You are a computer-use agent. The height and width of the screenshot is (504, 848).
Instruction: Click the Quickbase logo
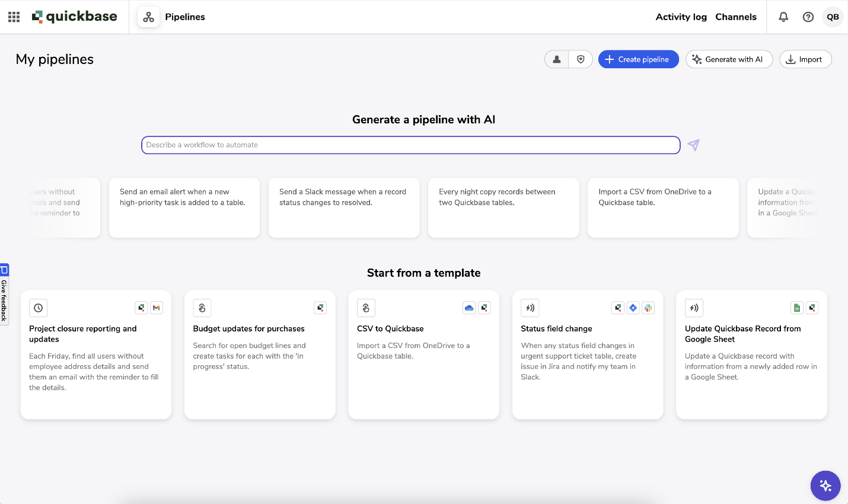point(75,17)
